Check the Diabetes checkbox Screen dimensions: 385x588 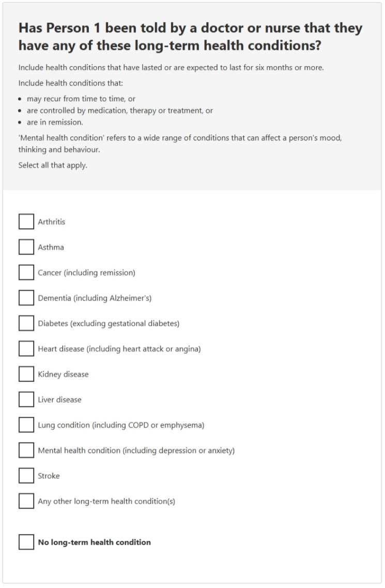pos(25,323)
